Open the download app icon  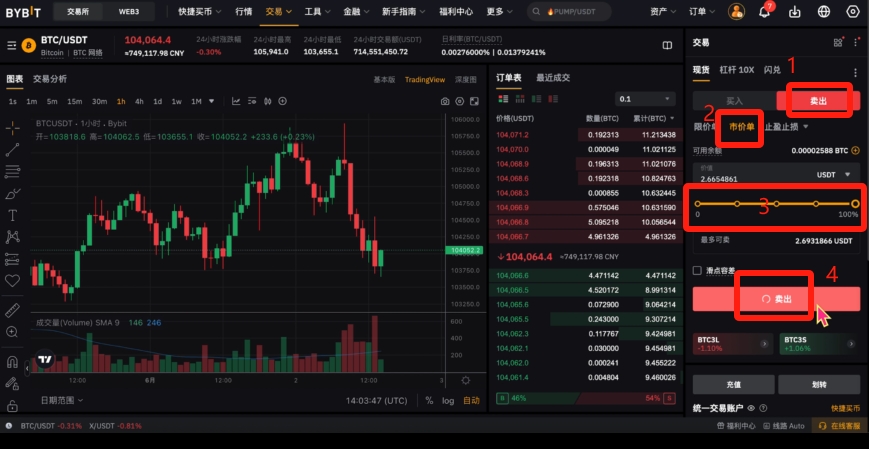point(795,12)
